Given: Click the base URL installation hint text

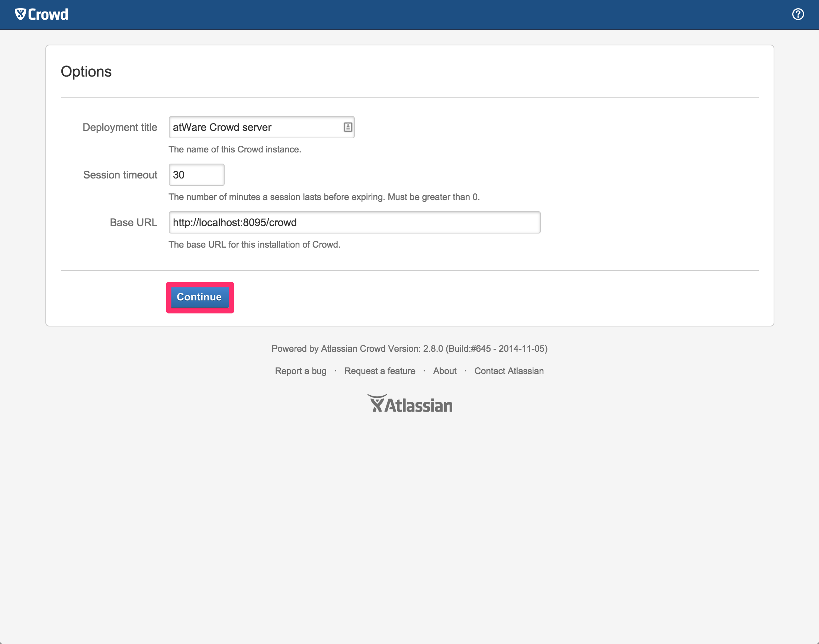Looking at the screenshot, I should pos(254,244).
